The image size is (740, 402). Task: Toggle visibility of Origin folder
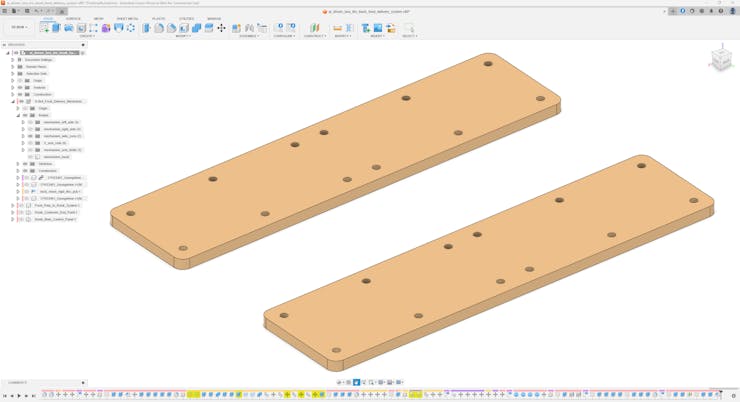pos(20,81)
